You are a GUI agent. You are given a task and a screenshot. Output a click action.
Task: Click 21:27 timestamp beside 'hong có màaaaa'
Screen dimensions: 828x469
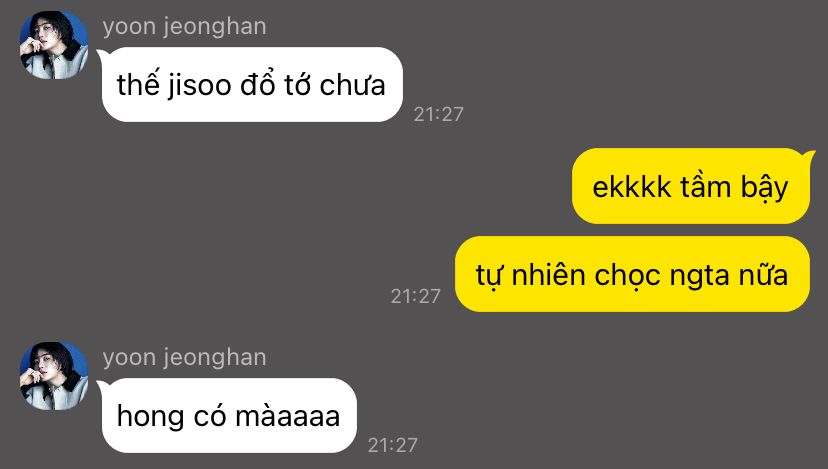coord(392,445)
